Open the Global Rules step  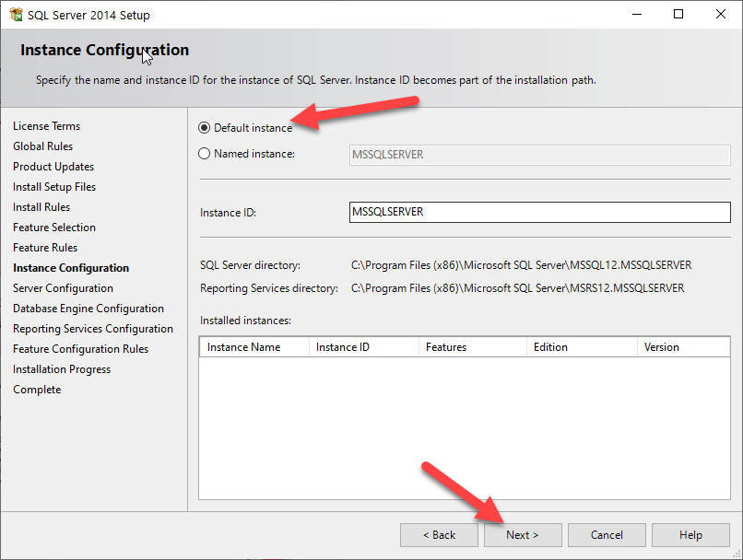[x=42, y=146]
